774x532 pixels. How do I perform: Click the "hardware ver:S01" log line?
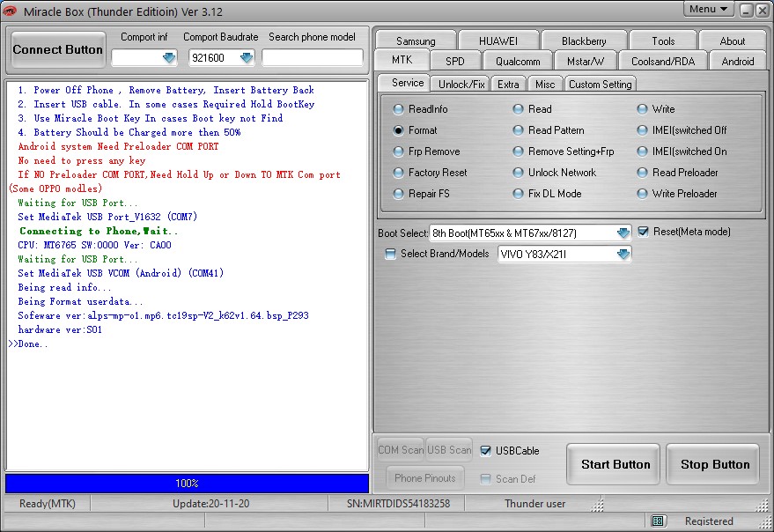(60, 329)
